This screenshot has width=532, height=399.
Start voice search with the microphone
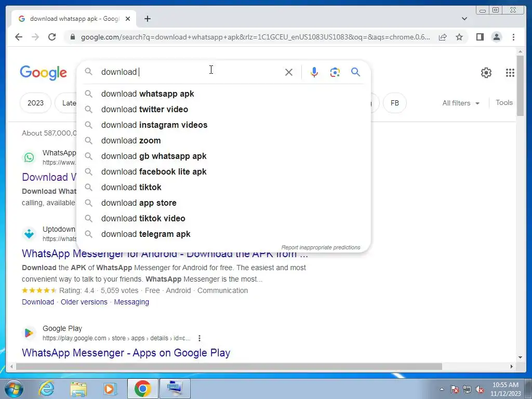coord(314,72)
